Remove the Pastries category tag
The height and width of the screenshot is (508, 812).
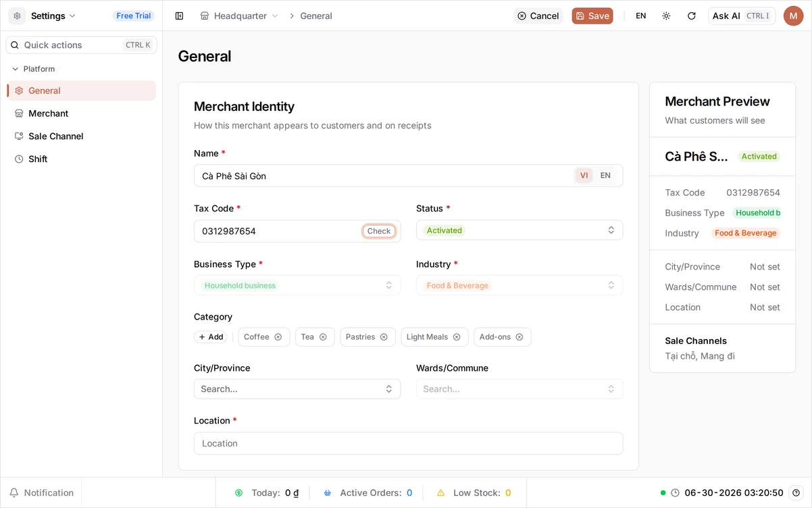tap(384, 337)
